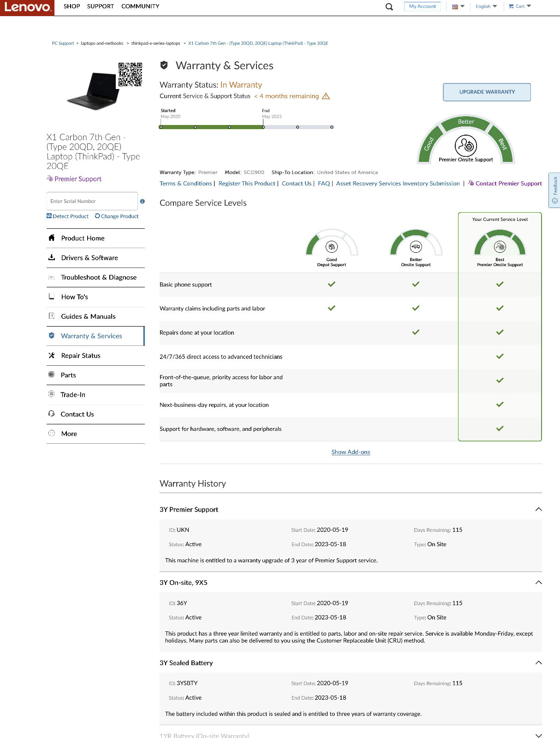Click the UPGRADE WARRANTY button
This screenshot has height=738, width=560.
coord(487,92)
